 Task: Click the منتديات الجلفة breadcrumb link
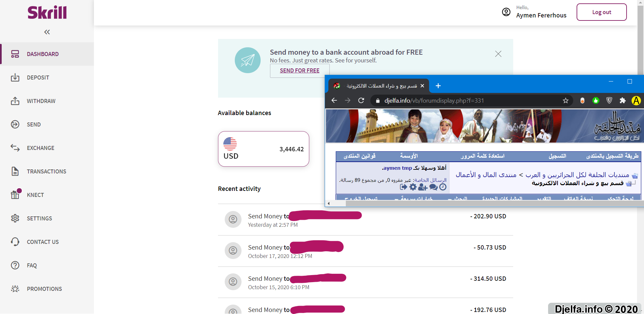click(578, 175)
